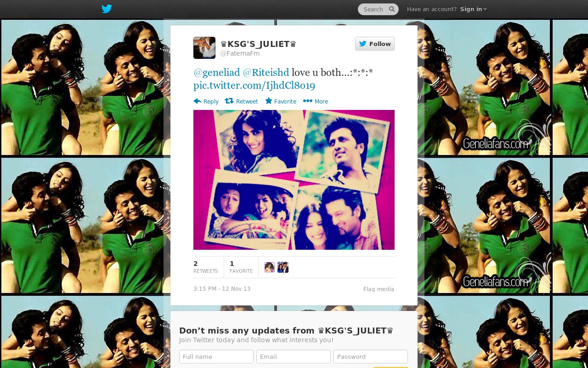Click Flag media link
Viewport: 588px width, 368px height.
[379, 289]
